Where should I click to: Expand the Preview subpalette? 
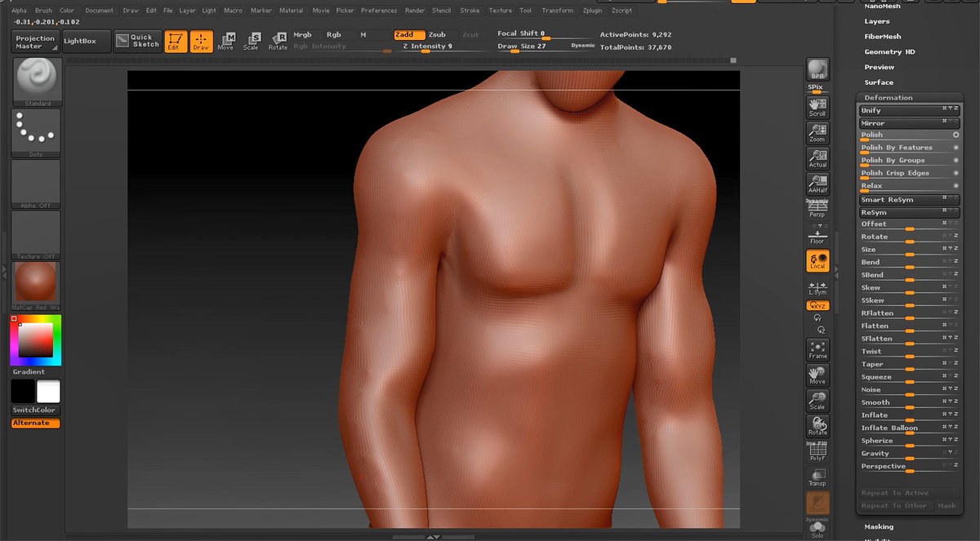click(880, 67)
